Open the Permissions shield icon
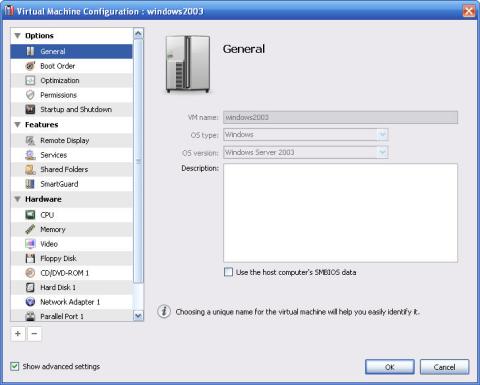 pyautogui.click(x=30, y=95)
